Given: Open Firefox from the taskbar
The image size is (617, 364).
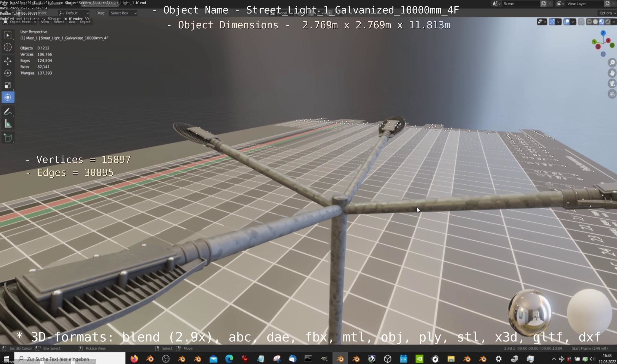Looking at the screenshot, I should click(x=134, y=359).
